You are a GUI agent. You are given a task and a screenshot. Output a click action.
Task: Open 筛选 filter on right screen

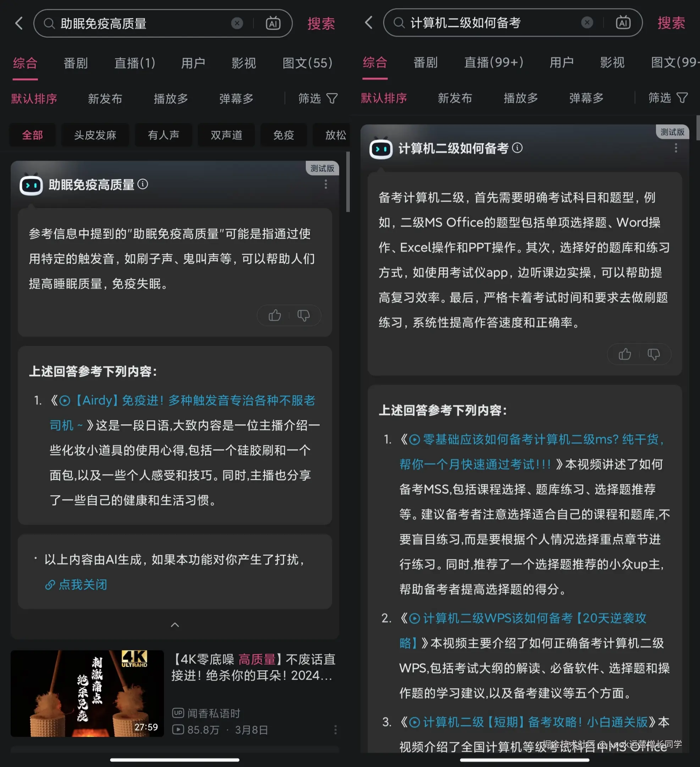pyautogui.click(x=668, y=98)
